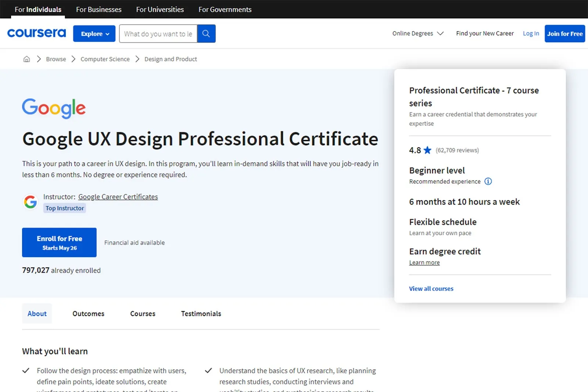This screenshot has width=588, height=392.
Task: Switch to For Businesses tab
Action: 98,9
